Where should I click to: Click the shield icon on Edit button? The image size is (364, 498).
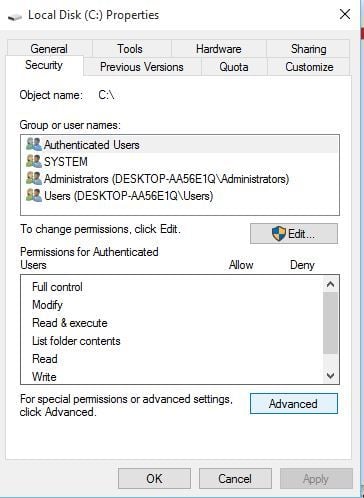point(279,234)
